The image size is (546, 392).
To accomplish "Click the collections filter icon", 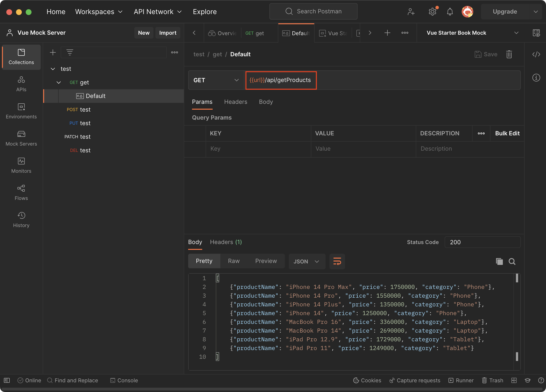I will (70, 52).
